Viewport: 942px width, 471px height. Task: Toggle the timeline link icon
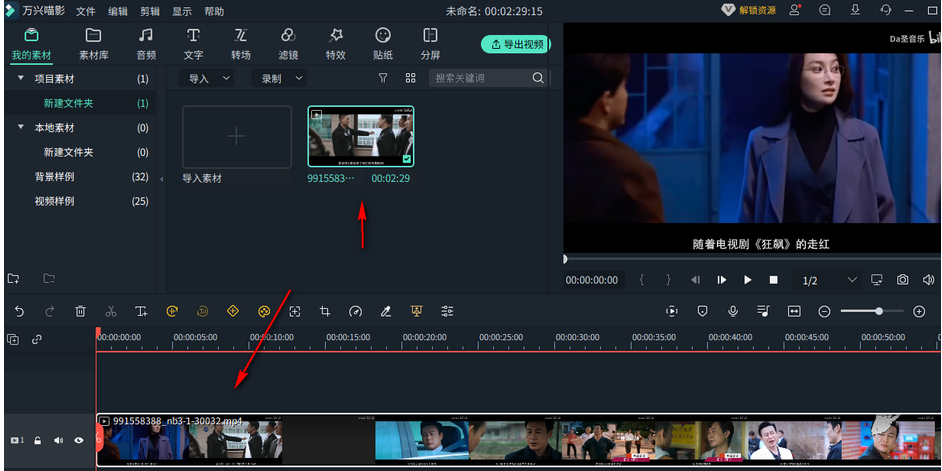[37, 339]
